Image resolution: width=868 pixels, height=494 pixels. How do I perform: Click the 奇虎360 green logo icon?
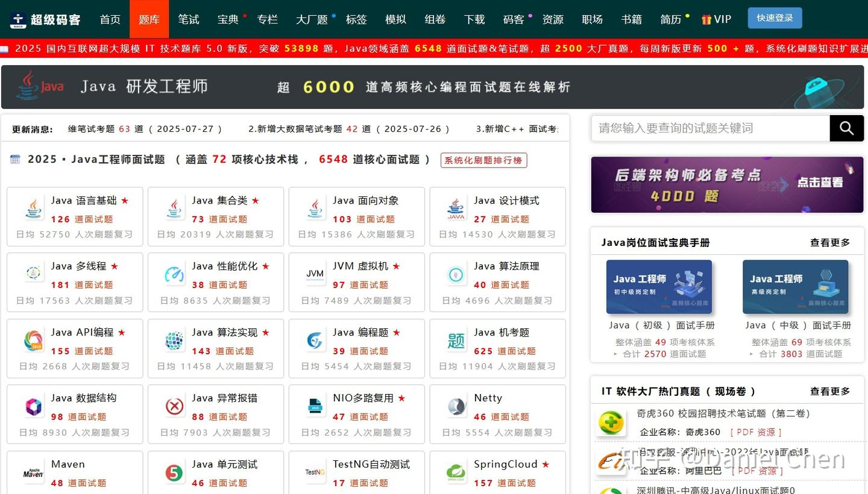611,422
